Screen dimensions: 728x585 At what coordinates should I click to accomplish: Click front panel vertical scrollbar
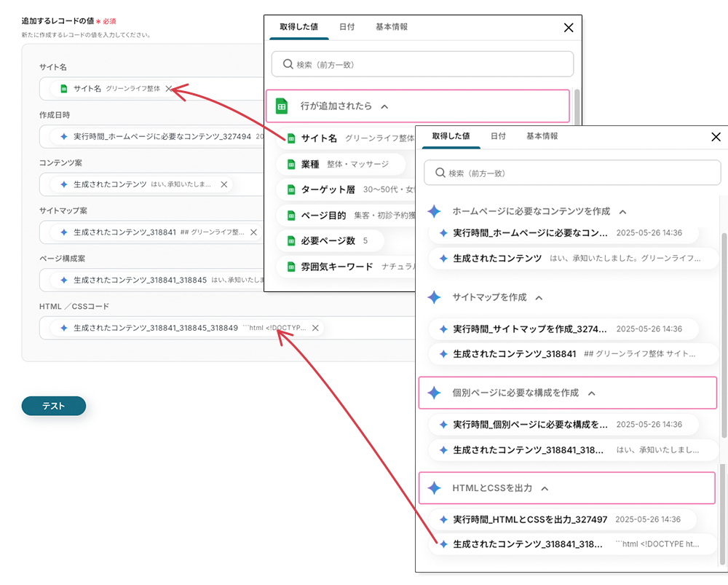pyautogui.click(x=724, y=335)
